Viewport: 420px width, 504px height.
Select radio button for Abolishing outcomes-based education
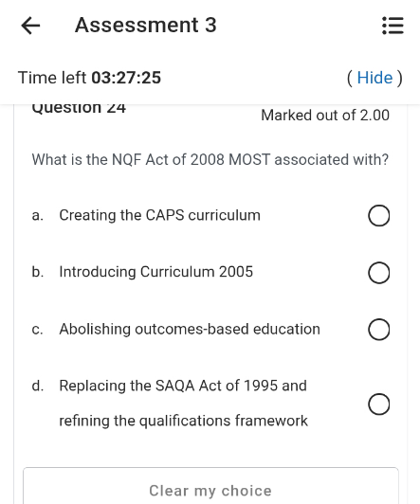coord(379,330)
